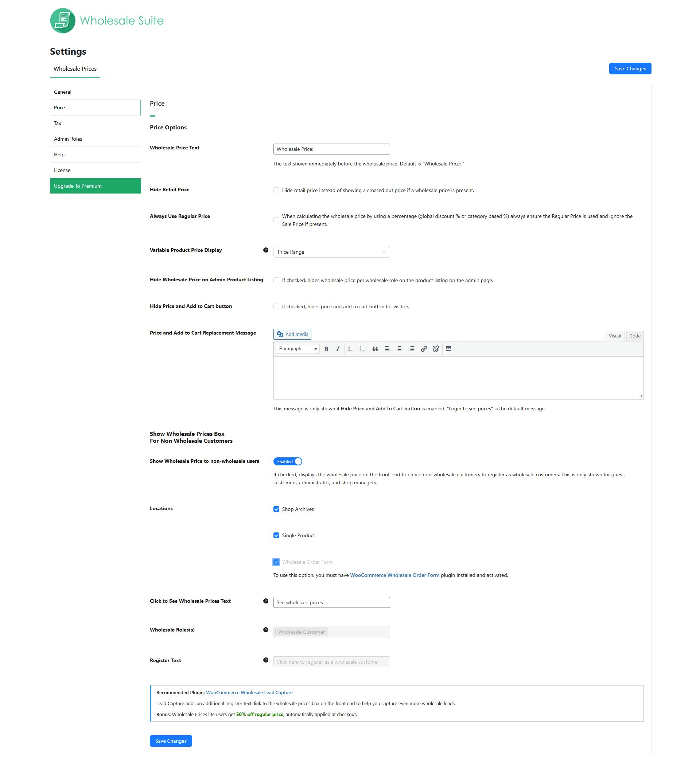Click the Add media button

(292, 334)
